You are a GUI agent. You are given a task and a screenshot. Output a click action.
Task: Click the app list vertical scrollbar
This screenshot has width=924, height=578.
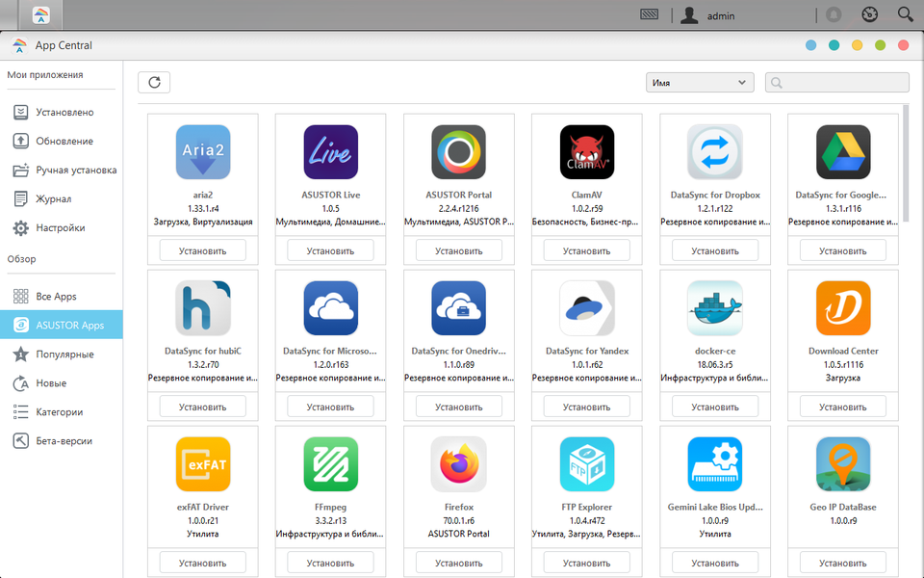[x=906, y=164]
